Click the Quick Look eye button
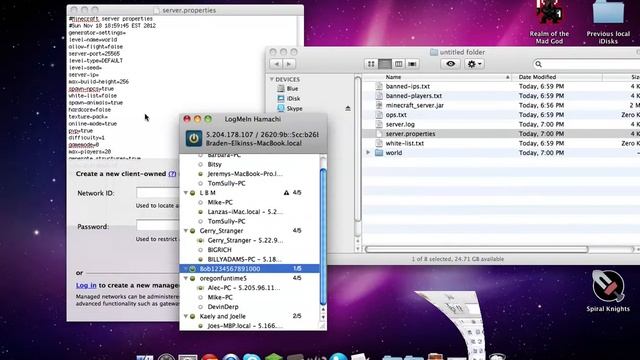The height and width of the screenshot is (360, 640). (x=451, y=64)
